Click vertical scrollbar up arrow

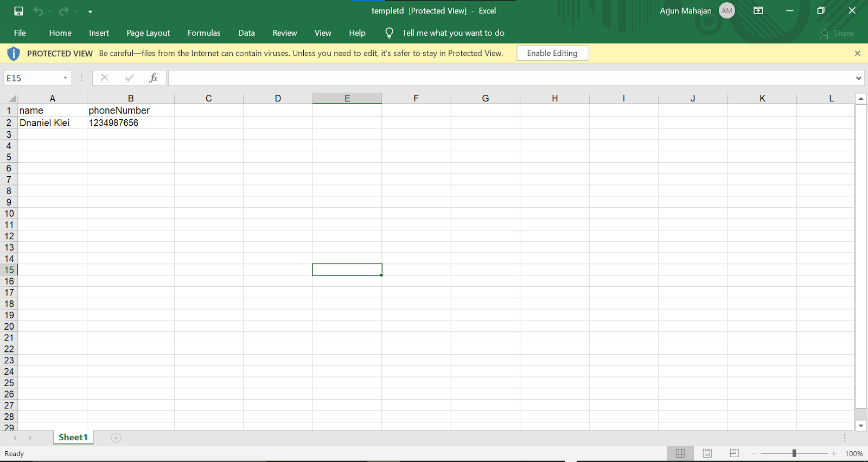[861, 99]
